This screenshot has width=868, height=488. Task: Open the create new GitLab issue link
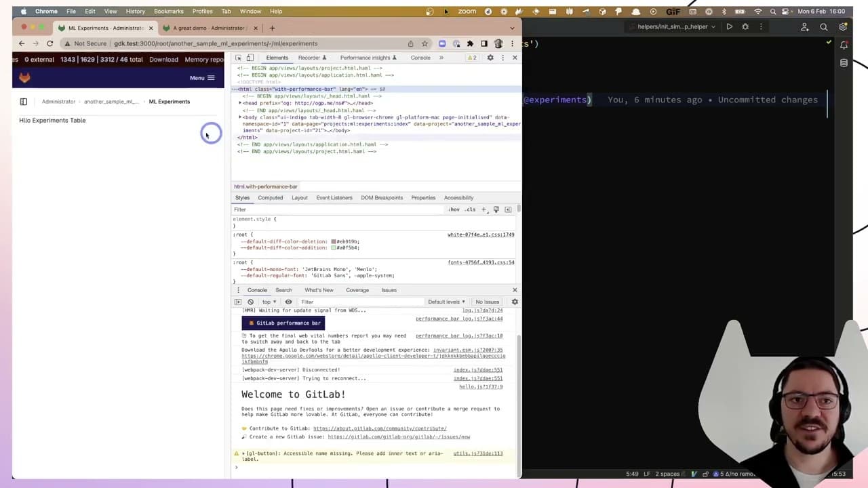399,436
